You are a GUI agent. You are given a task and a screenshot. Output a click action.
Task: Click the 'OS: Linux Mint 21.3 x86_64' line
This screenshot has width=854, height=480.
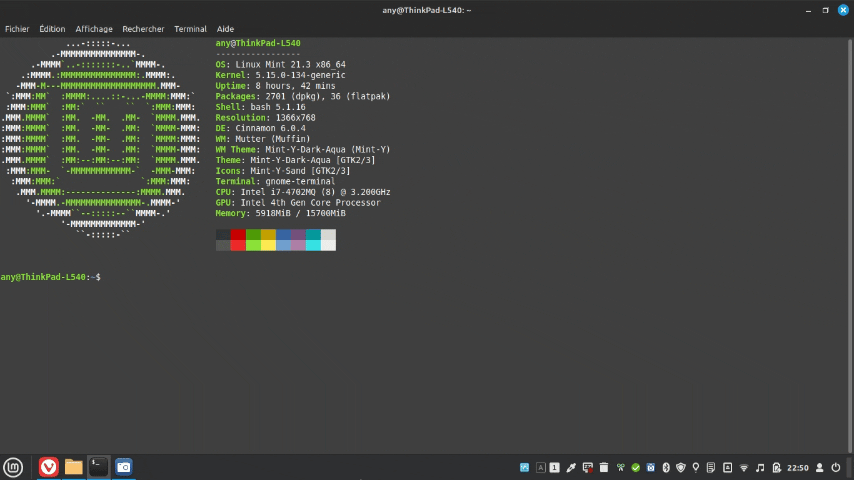pos(280,64)
